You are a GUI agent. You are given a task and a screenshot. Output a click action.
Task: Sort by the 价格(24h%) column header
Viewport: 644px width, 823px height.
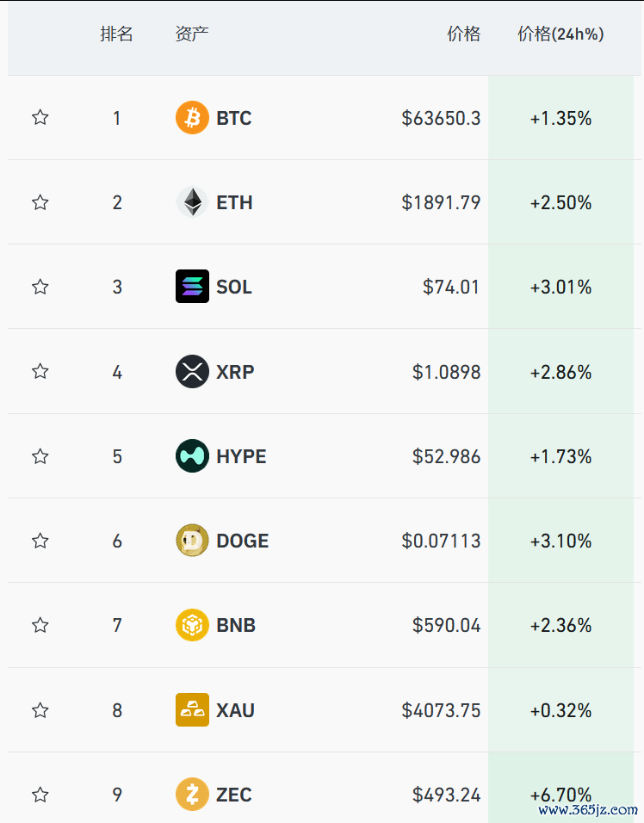pyautogui.click(x=560, y=34)
